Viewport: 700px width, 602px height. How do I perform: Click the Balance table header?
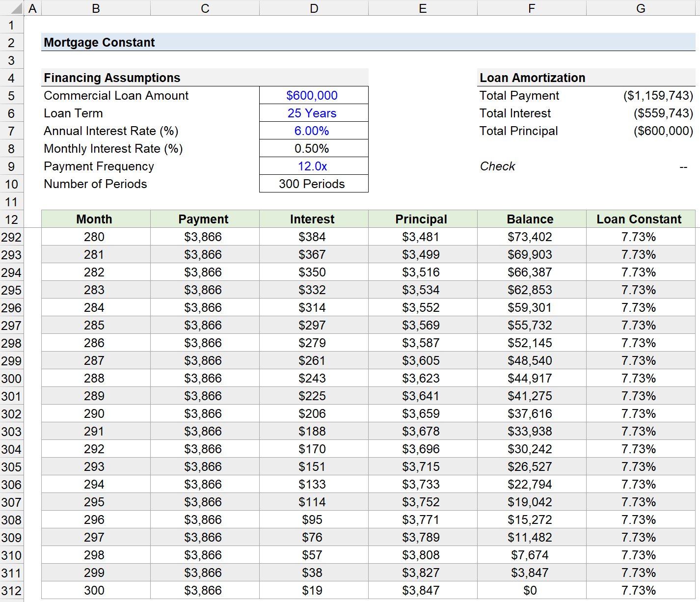coord(532,219)
